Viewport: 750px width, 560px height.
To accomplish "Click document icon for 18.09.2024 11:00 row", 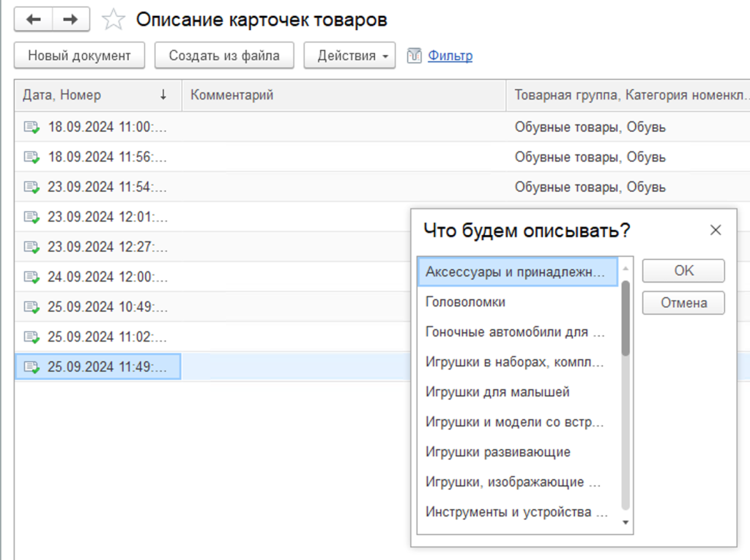I will (x=31, y=127).
